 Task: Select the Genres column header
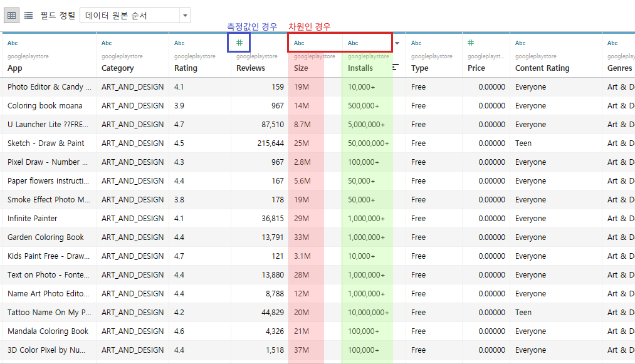point(619,68)
